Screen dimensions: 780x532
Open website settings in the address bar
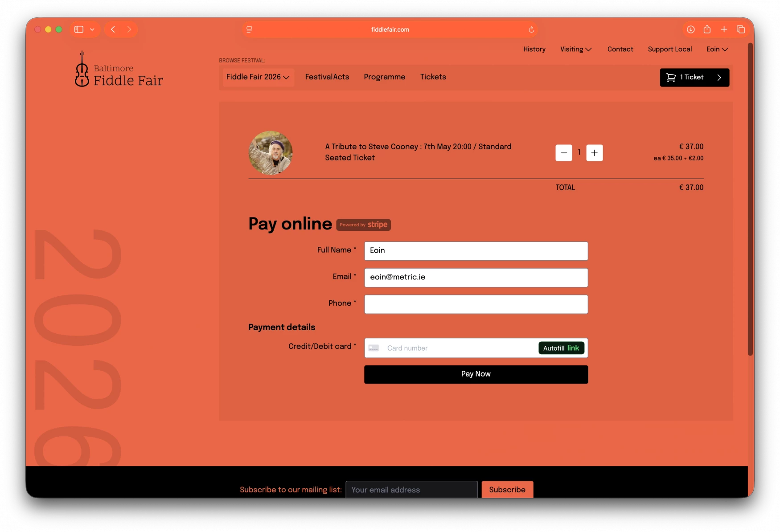pos(250,29)
